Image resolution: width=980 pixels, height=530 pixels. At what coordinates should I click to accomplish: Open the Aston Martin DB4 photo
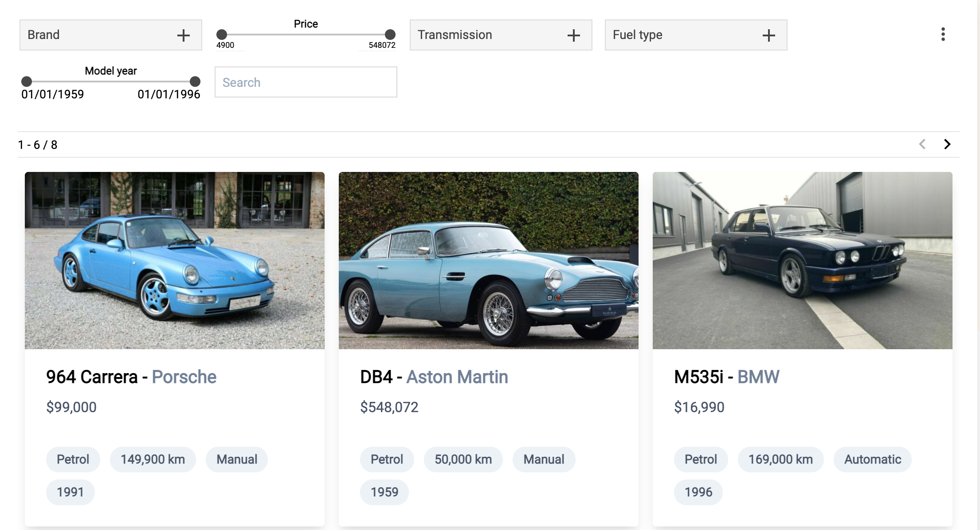click(x=489, y=261)
